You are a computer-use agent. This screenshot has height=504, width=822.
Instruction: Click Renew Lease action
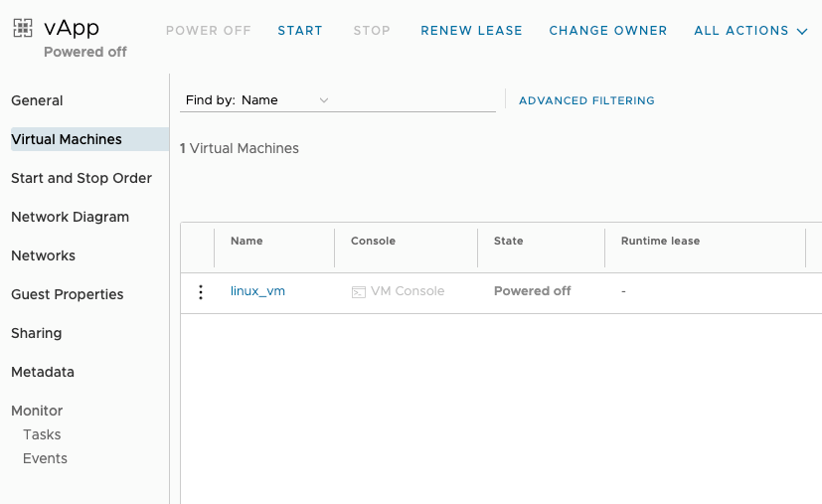pos(471,31)
